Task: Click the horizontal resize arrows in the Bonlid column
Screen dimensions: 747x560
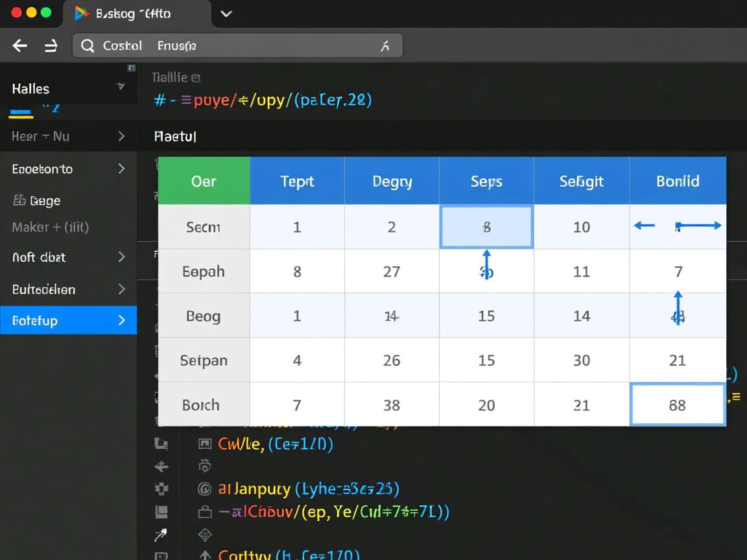Action: click(x=677, y=226)
